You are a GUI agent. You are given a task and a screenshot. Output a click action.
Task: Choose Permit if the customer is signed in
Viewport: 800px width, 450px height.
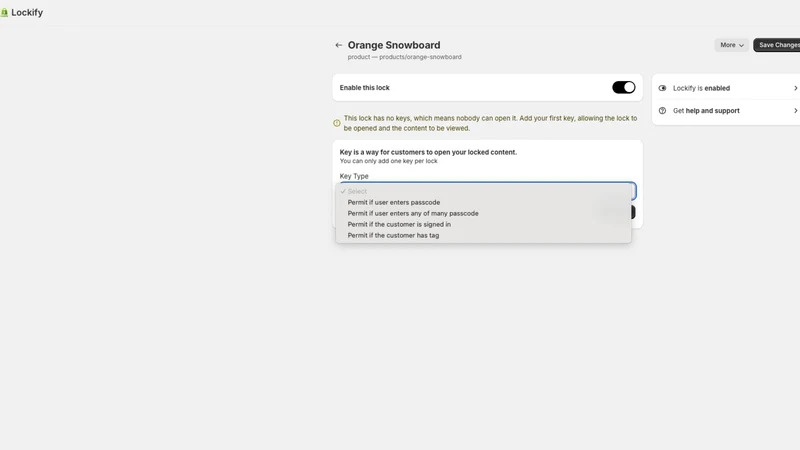(x=483, y=224)
